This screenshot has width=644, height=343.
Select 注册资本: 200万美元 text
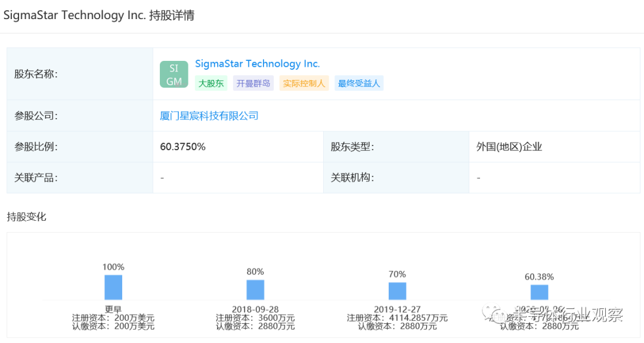pyautogui.click(x=113, y=318)
